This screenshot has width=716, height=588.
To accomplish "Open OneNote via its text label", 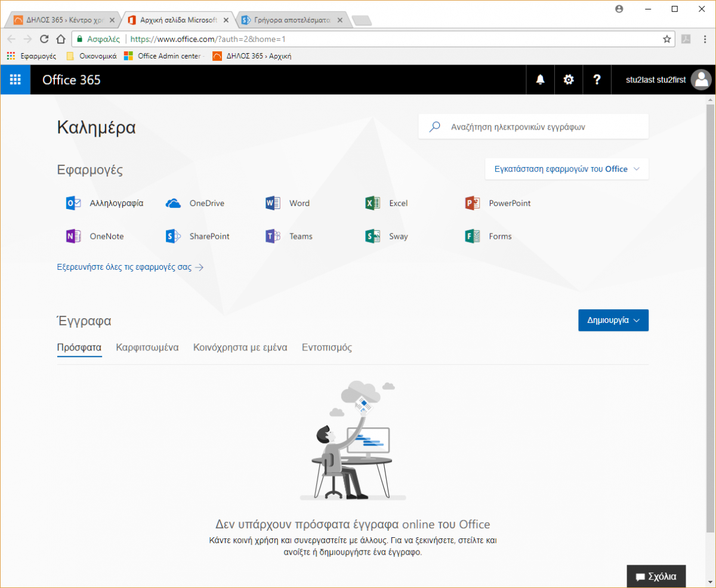I will [107, 236].
